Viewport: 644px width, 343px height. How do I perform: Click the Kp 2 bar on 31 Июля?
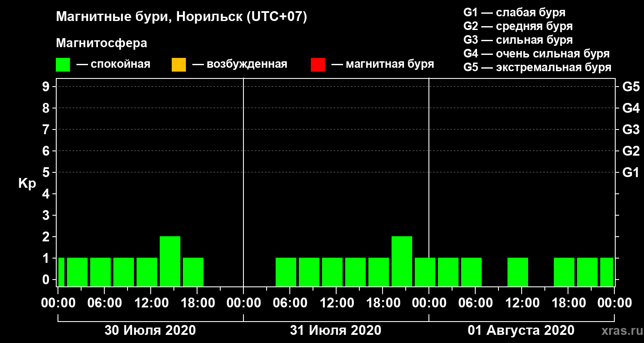point(402,261)
